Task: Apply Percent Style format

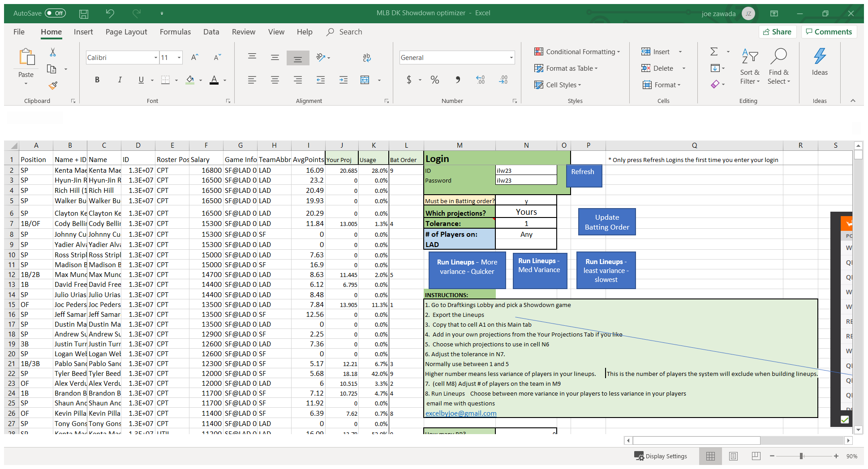Action: pyautogui.click(x=434, y=80)
